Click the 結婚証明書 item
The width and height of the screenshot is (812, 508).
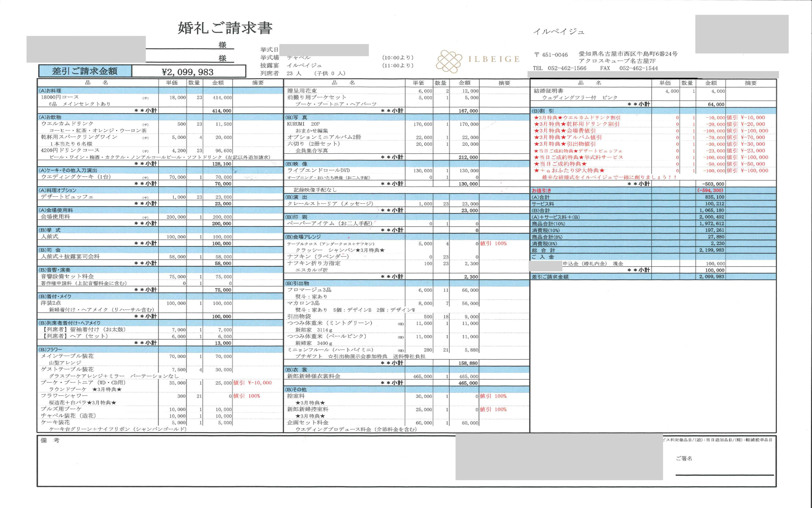tap(549, 91)
